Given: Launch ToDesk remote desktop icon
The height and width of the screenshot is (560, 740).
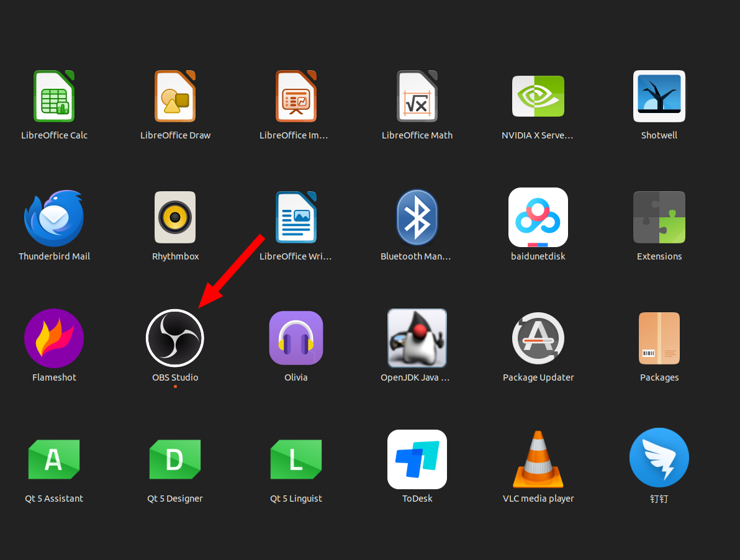Looking at the screenshot, I should point(417,459).
